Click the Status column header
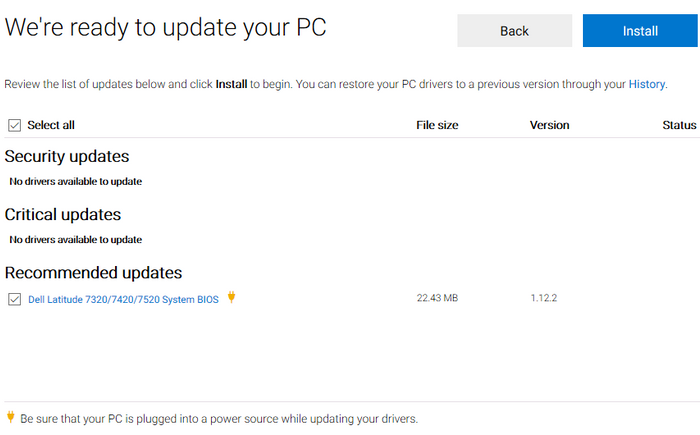This screenshot has width=700, height=435. [679, 125]
